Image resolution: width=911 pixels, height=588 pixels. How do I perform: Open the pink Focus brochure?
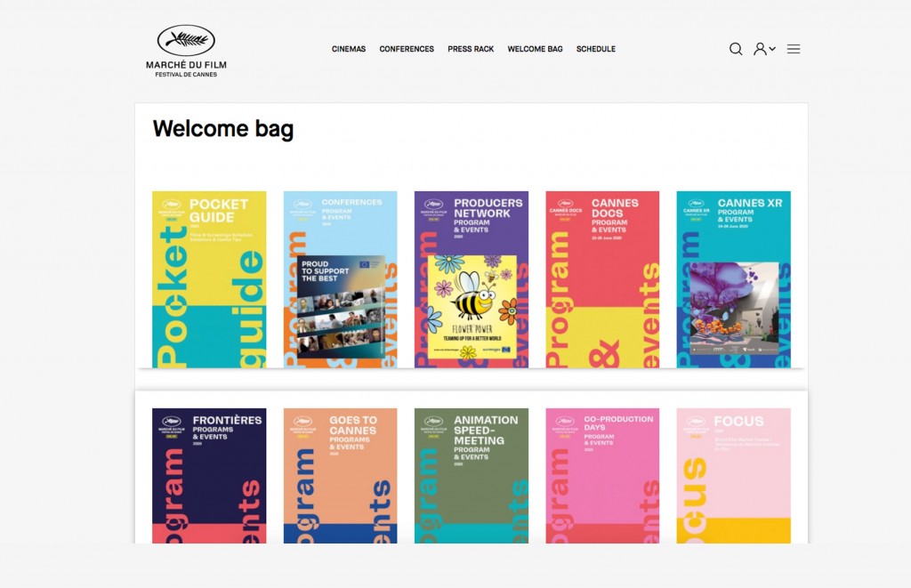(x=734, y=476)
